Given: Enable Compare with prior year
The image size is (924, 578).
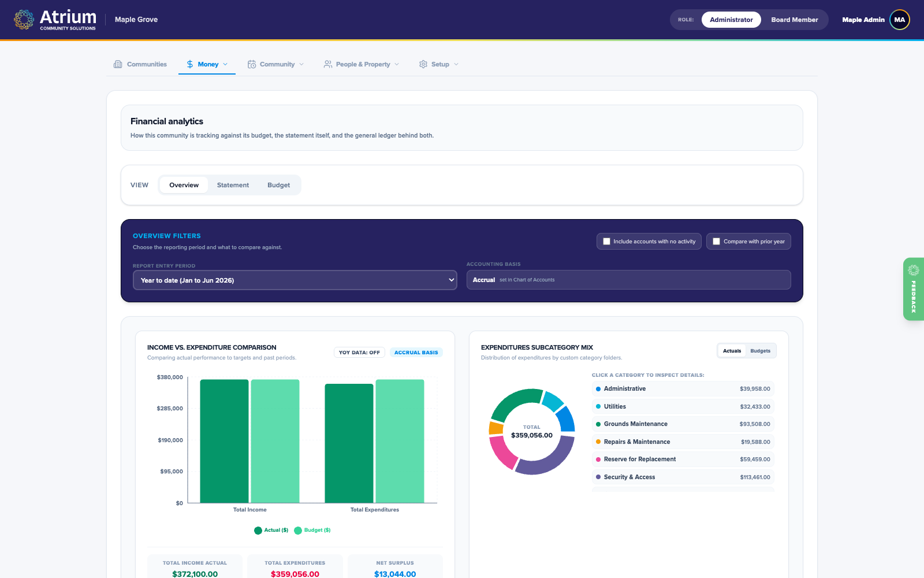Looking at the screenshot, I should [x=716, y=242].
